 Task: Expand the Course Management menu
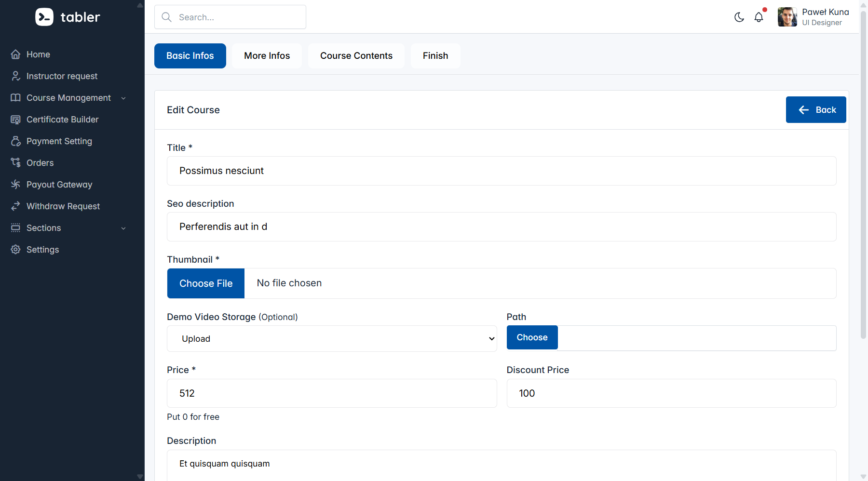68,98
